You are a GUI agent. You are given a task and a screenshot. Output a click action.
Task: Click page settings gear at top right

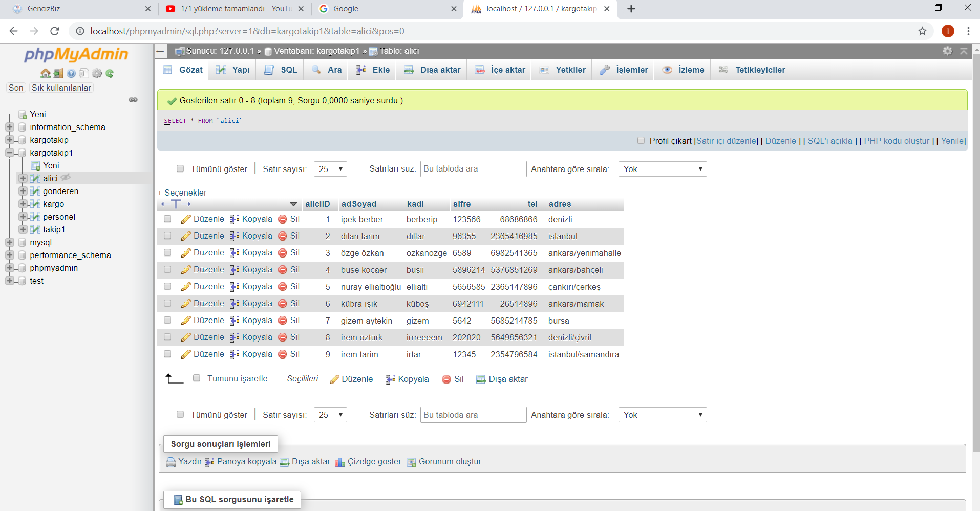pyautogui.click(x=947, y=51)
